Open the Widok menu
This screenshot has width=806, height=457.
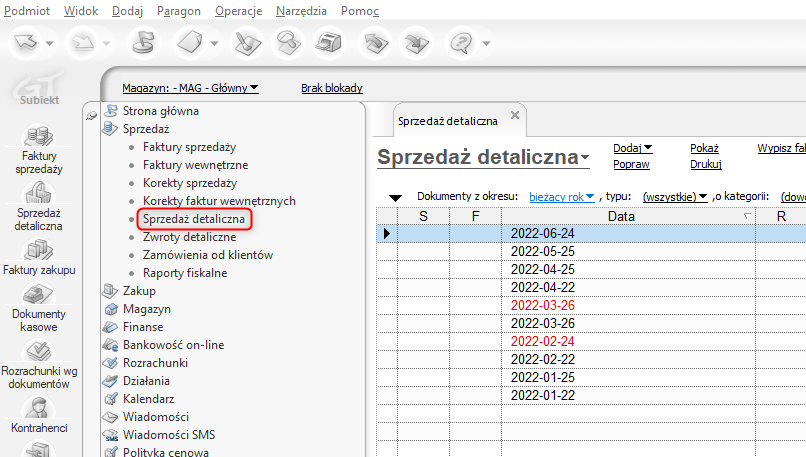[x=81, y=11]
